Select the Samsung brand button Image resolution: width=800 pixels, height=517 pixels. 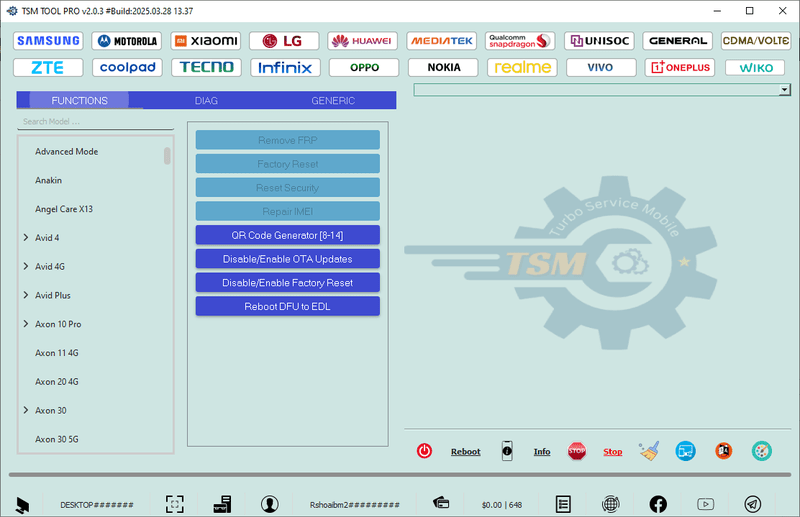coord(48,41)
